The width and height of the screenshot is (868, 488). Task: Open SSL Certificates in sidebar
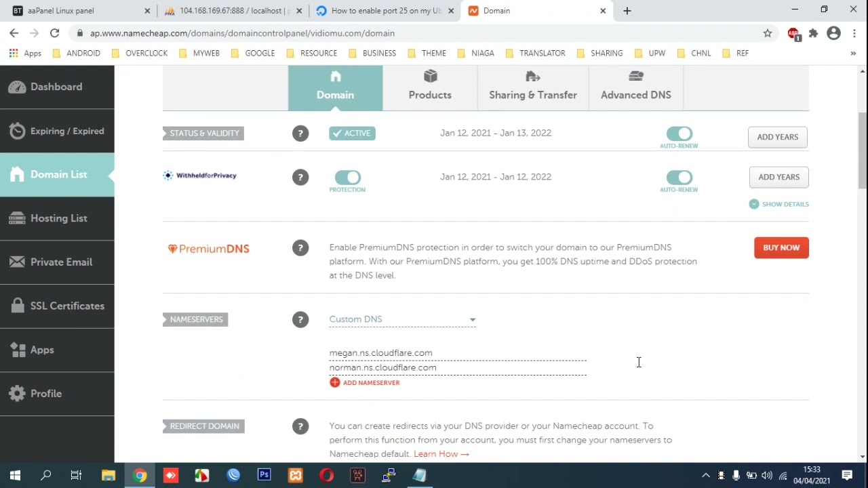(x=57, y=306)
